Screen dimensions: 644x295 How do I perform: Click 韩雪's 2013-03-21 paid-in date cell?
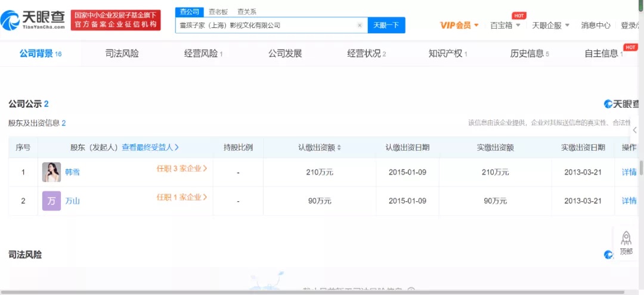pyautogui.click(x=583, y=172)
